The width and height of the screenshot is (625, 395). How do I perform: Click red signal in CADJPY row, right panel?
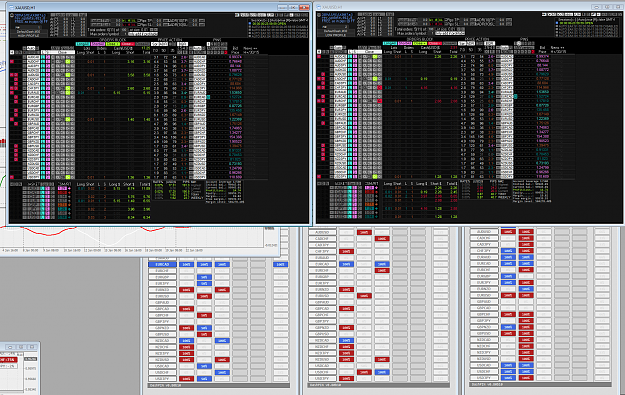click(x=526, y=244)
